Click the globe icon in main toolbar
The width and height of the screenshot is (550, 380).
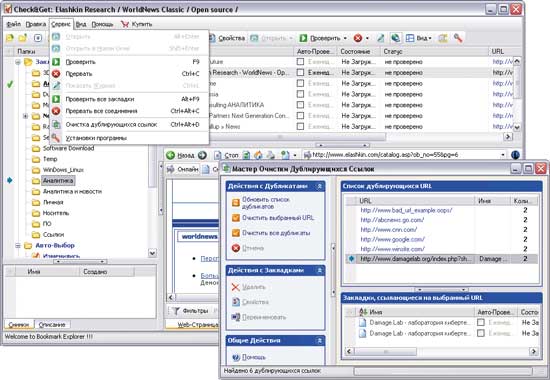coord(395,38)
